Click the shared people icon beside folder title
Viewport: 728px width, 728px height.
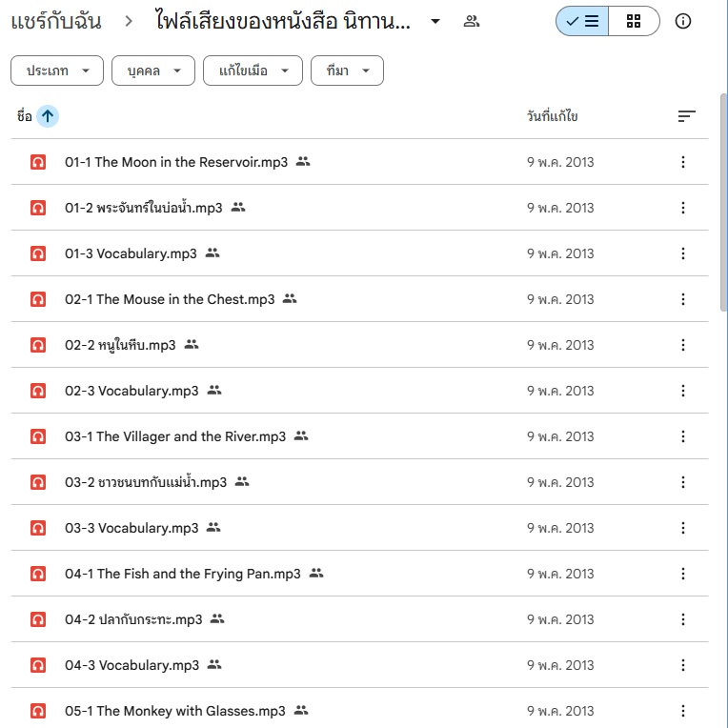point(472,21)
